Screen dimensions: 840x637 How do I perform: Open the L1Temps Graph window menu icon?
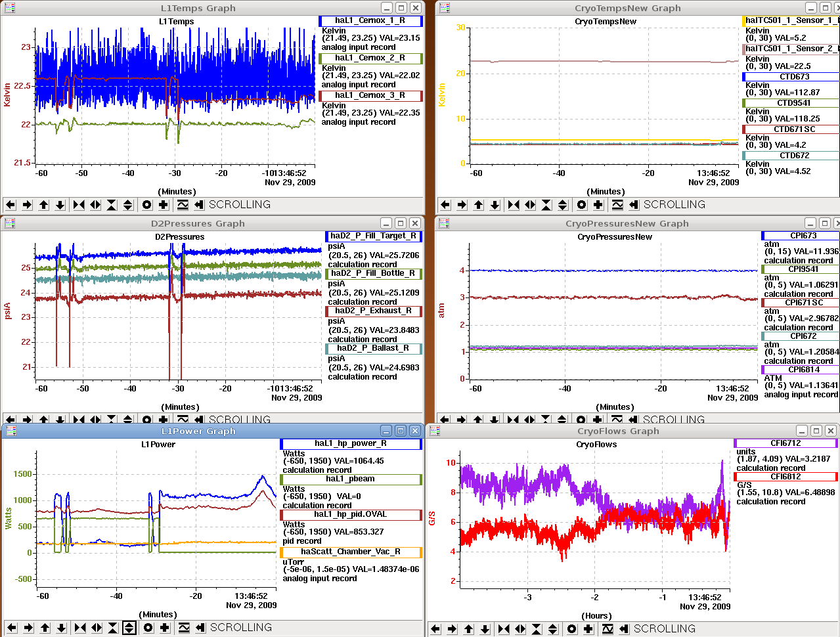[x=10, y=8]
